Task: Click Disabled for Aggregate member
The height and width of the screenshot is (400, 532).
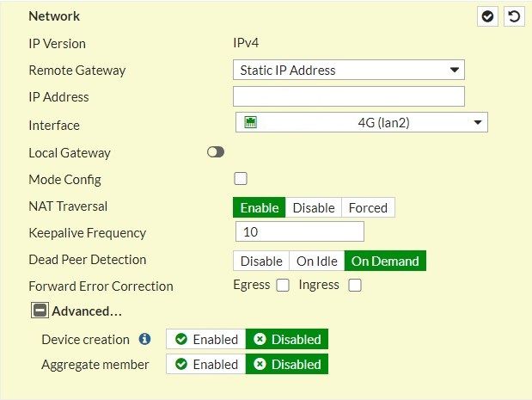Action: [x=287, y=365]
